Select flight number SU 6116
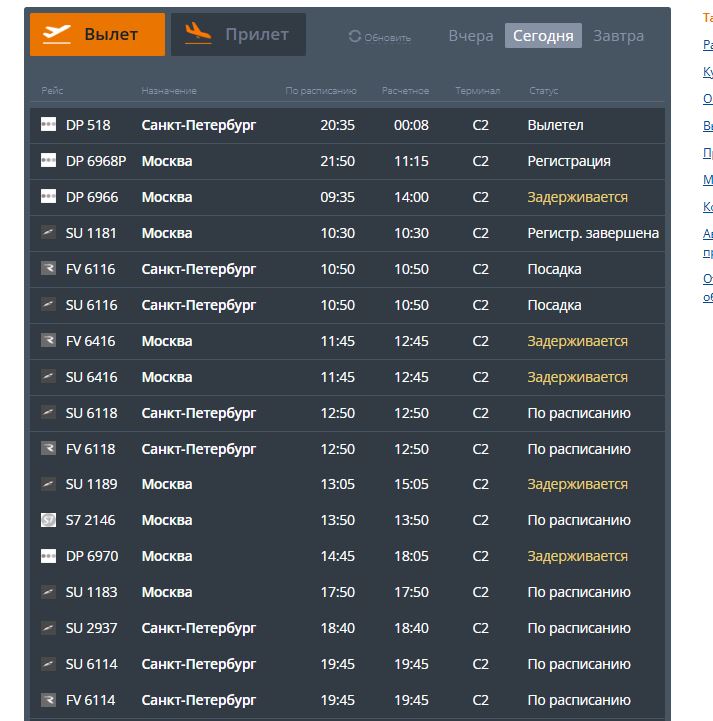The width and height of the screenshot is (713, 721). [91, 305]
